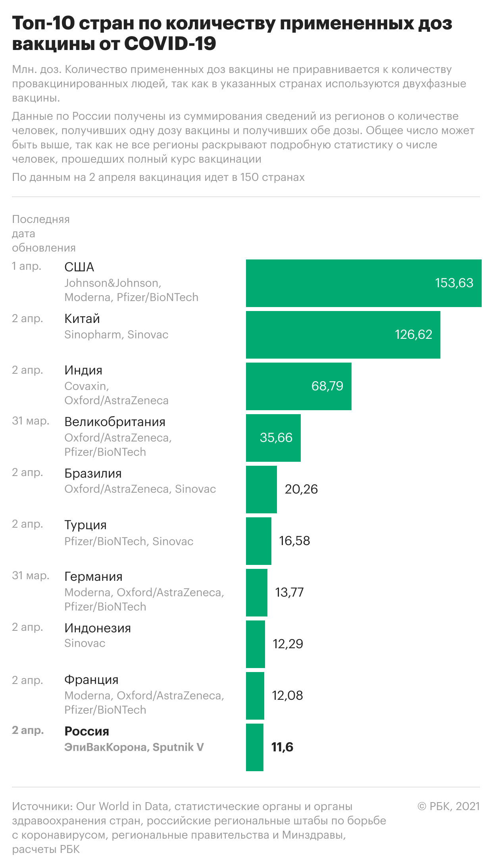Click the country name США
Screen dimensions: 492x868
79,267
